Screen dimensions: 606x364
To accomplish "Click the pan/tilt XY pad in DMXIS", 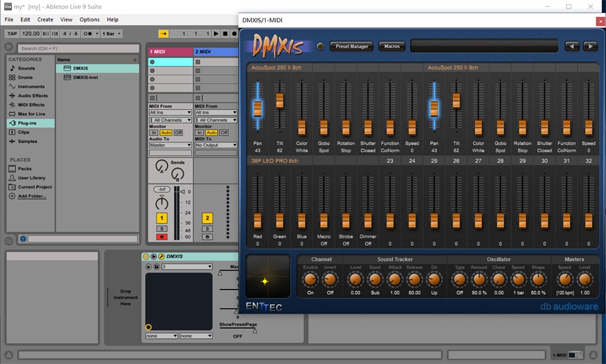I will tap(268, 276).
